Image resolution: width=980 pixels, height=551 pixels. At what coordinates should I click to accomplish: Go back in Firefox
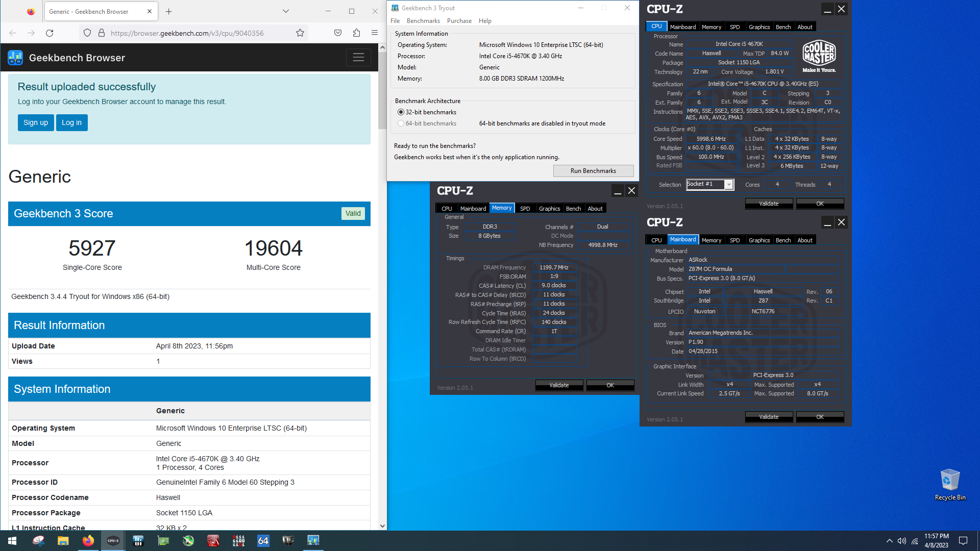pos(13,33)
